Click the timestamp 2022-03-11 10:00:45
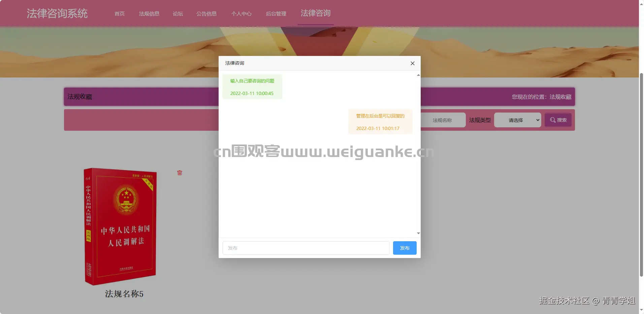 point(252,93)
